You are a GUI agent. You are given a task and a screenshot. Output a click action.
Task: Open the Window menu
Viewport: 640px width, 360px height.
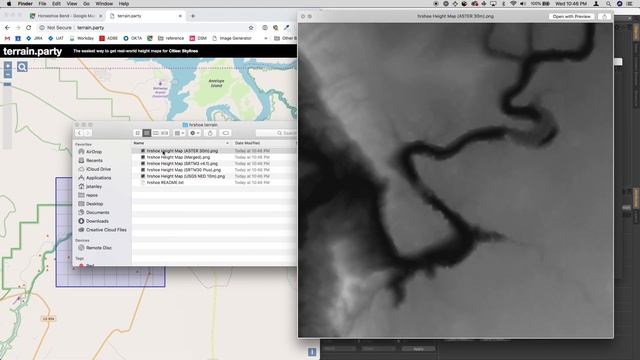tap(104, 4)
